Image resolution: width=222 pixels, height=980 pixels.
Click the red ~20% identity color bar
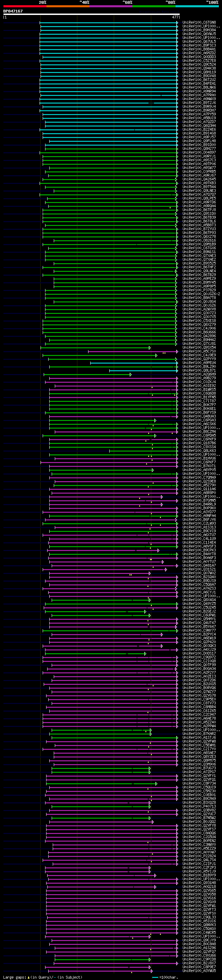25,6
